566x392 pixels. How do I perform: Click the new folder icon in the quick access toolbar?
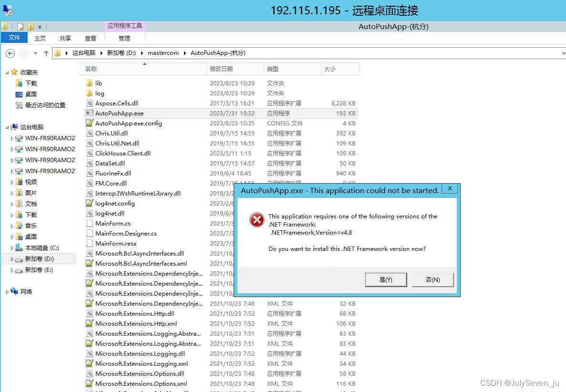tap(31, 26)
